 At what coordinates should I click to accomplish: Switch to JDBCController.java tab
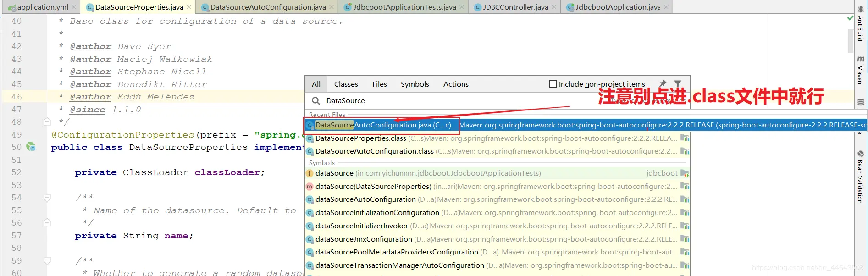[x=515, y=7]
